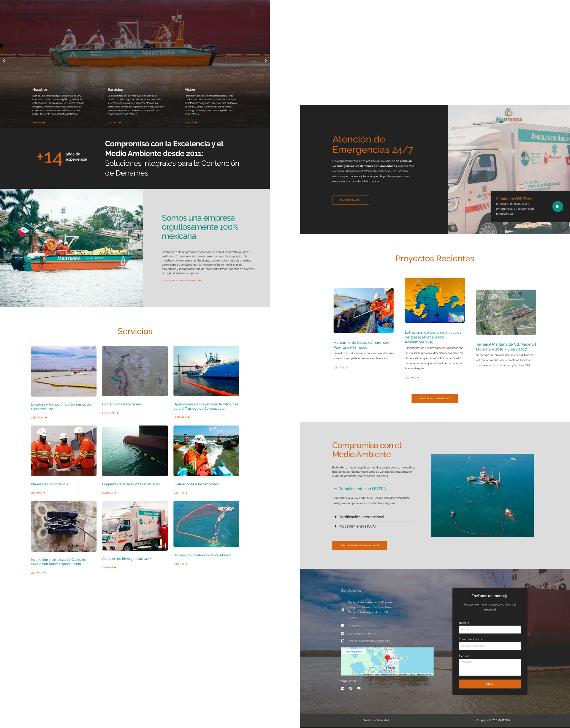The width and height of the screenshot is (570, 728).
Task: Click the MÁS INFORMACIÓN button
Action: pos(350,200)
